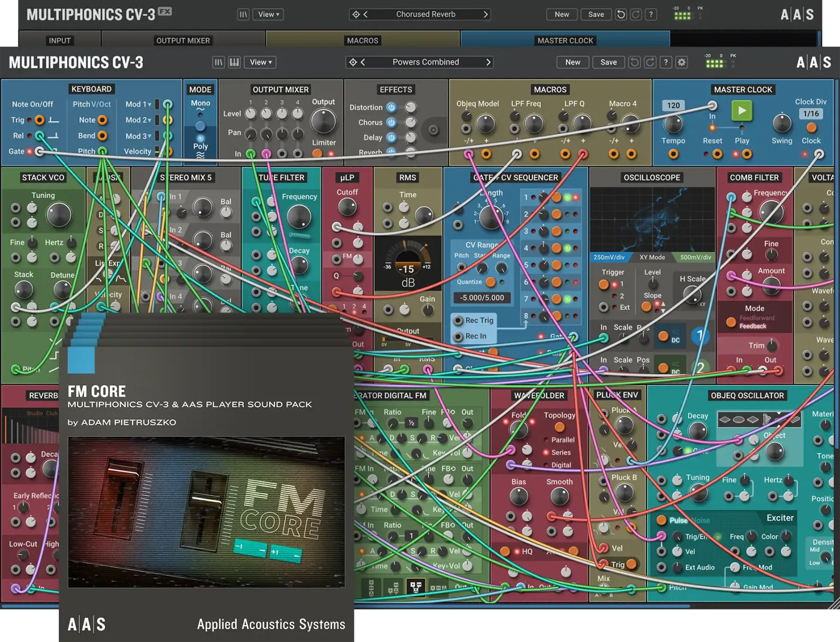840x642 pixels.
Task: Select the MACROS tab in back window
Action: 362,40
